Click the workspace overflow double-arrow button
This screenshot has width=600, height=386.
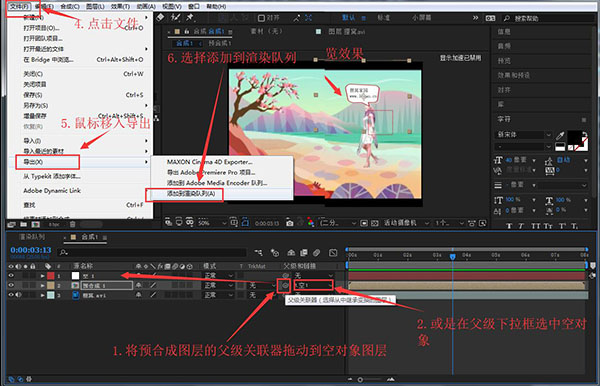(x=475, y=18)
